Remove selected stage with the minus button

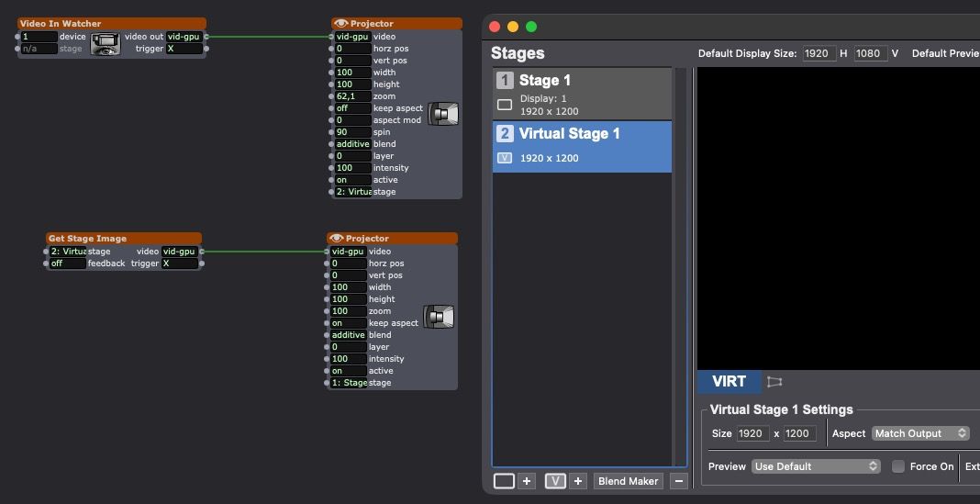[x=679, y=481]
